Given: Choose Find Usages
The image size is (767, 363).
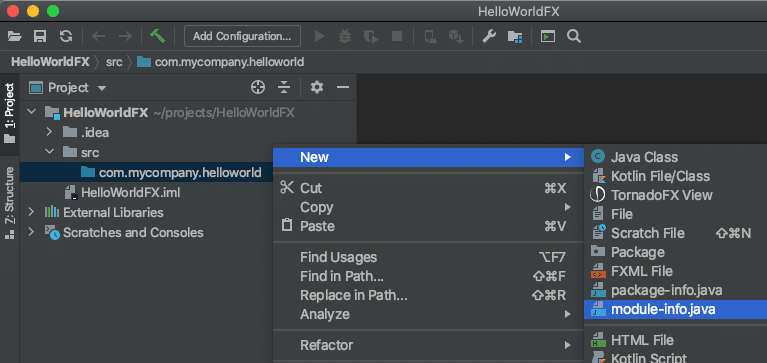Looking at the screenshot, I should (428, 257).
